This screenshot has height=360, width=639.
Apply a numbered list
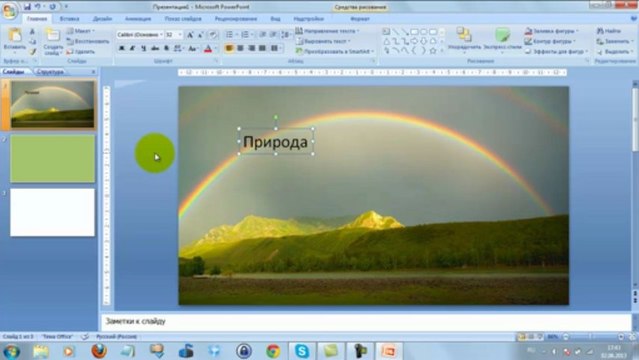246,35
